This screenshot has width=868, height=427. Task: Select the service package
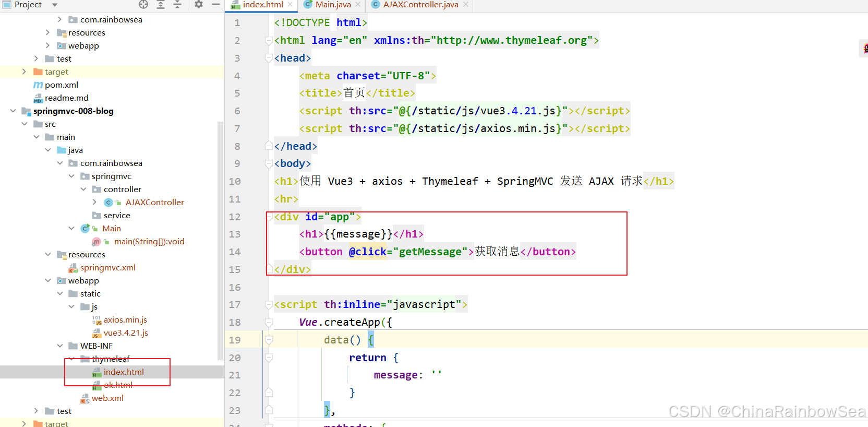tap(117, 215)
